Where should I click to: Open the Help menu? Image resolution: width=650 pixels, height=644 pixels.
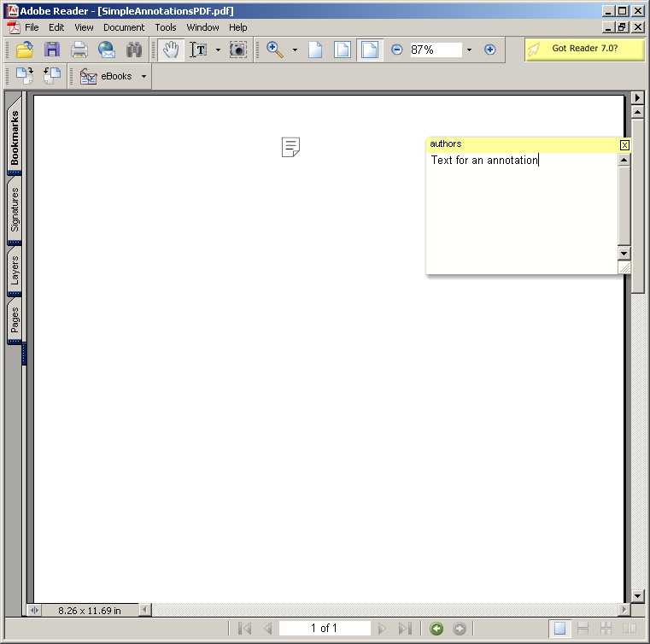tap(238, 27)
